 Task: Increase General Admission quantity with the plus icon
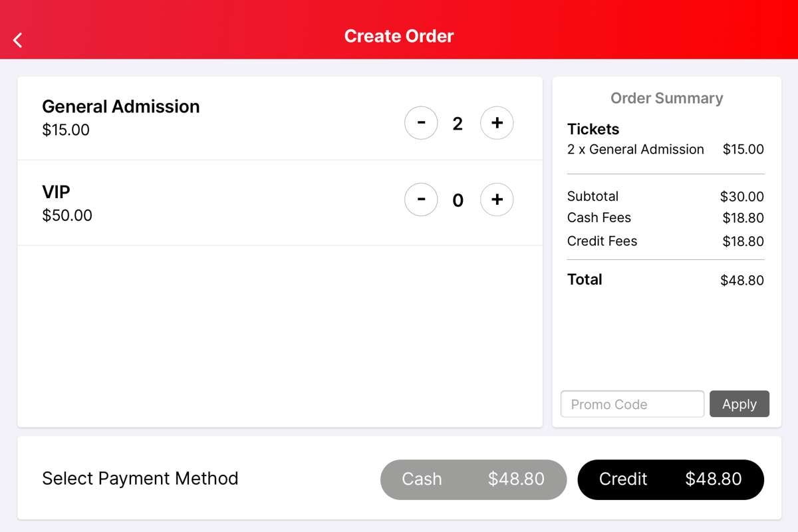(497, 122)
